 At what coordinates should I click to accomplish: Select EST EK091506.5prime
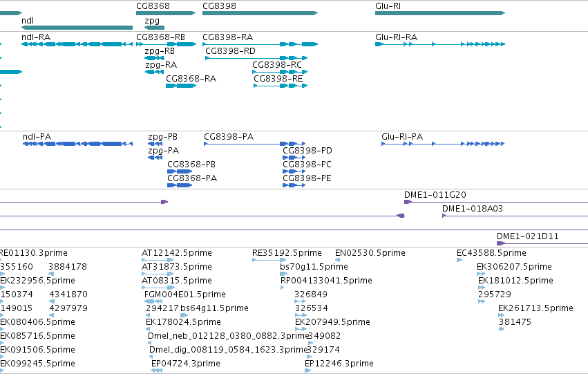point(37,350)
